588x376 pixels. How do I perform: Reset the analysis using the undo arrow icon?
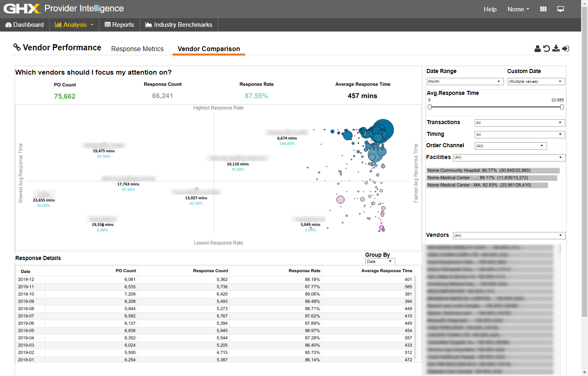click(547, 48)
